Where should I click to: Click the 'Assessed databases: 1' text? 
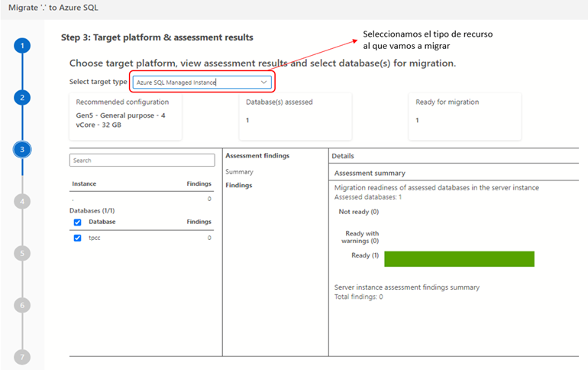pos(368,197)
